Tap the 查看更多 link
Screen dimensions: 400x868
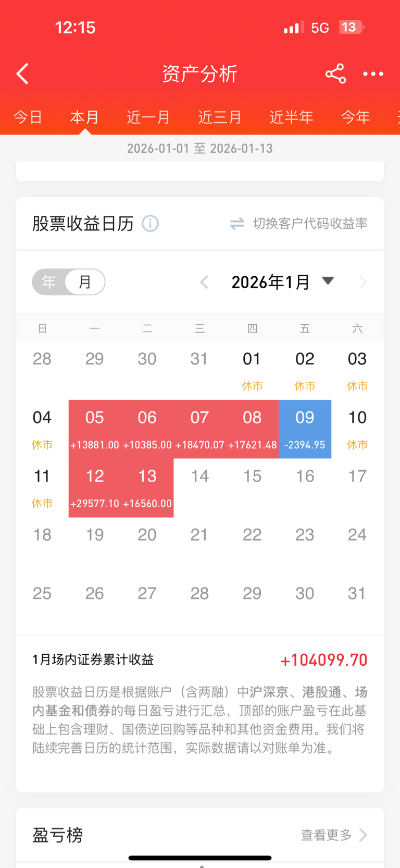[327, 835]
